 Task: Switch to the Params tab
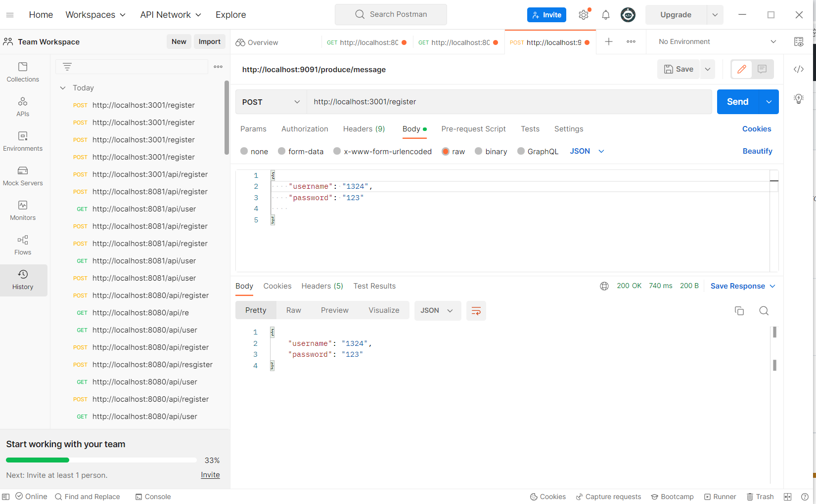(x=253, y=129)
